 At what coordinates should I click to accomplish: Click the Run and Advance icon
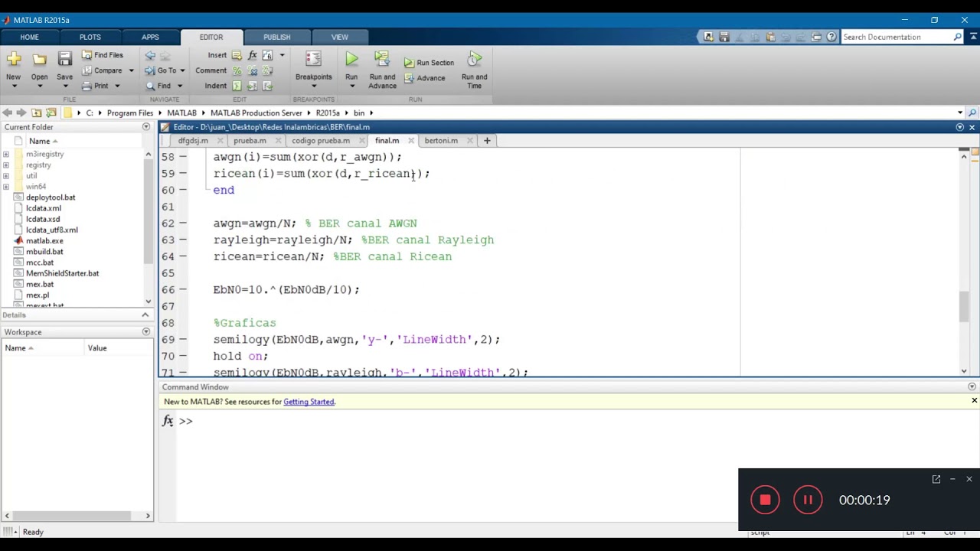[382, 60]
